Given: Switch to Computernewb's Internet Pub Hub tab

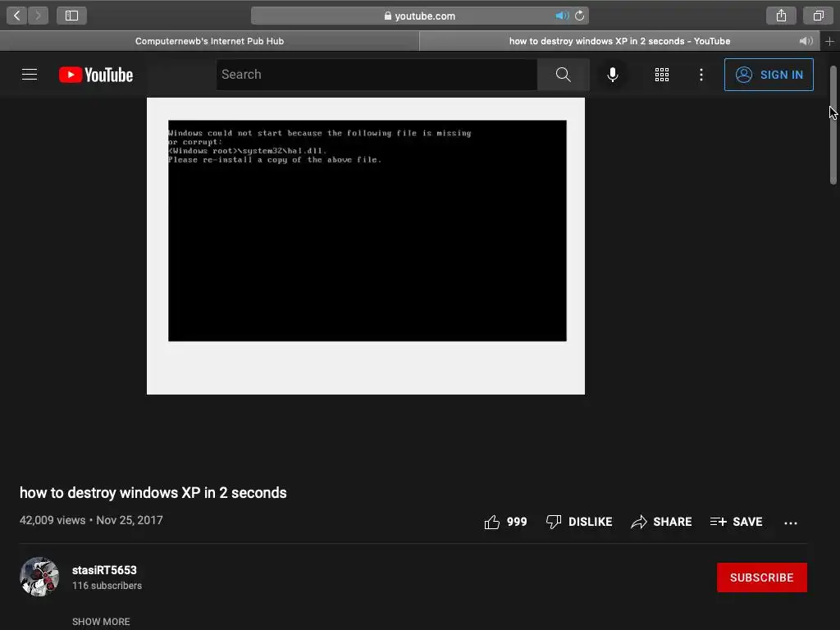Looking at the screenshot, I should point(209,41).
